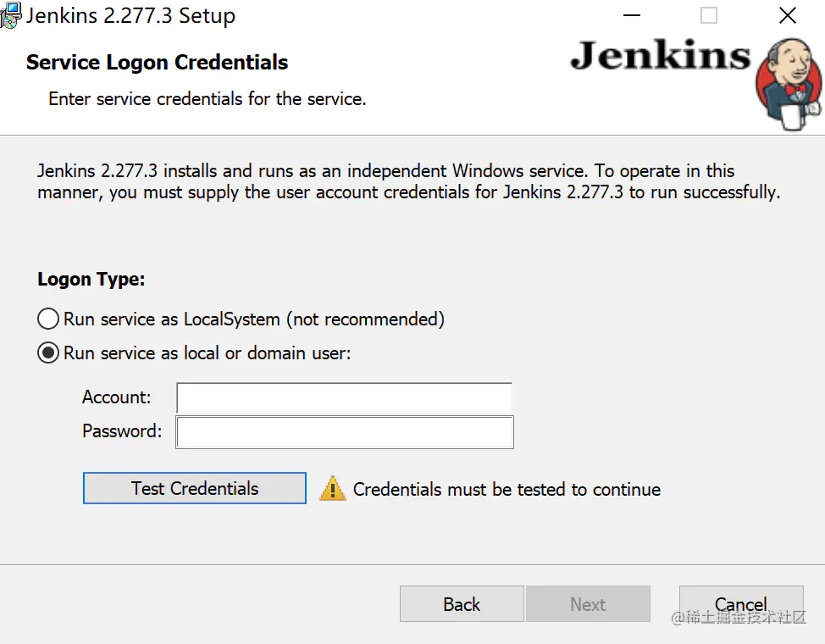The image size is (825, 644).
Task: Focus the Account text field
Action: [344, 398]
